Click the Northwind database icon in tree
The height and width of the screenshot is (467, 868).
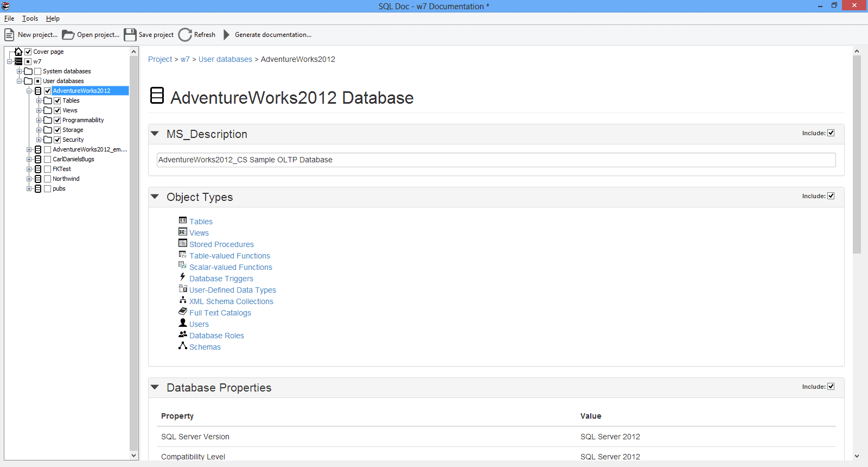(x=38, y=179)
